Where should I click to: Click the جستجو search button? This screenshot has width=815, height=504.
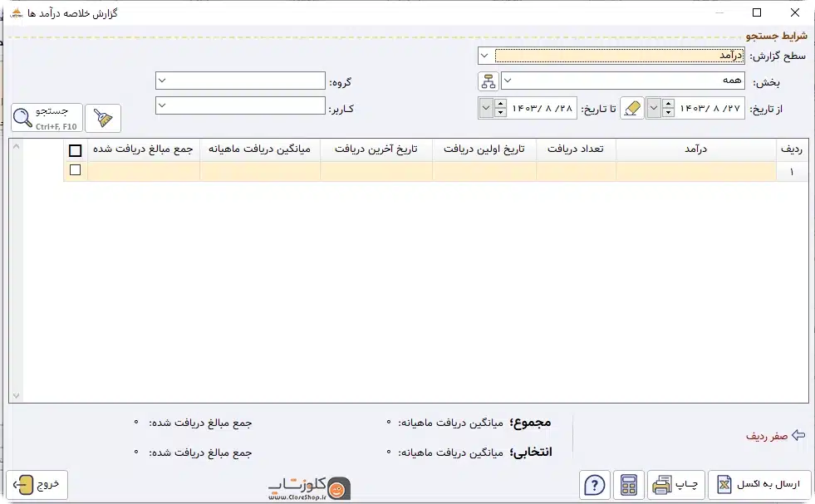pos(47,118)
